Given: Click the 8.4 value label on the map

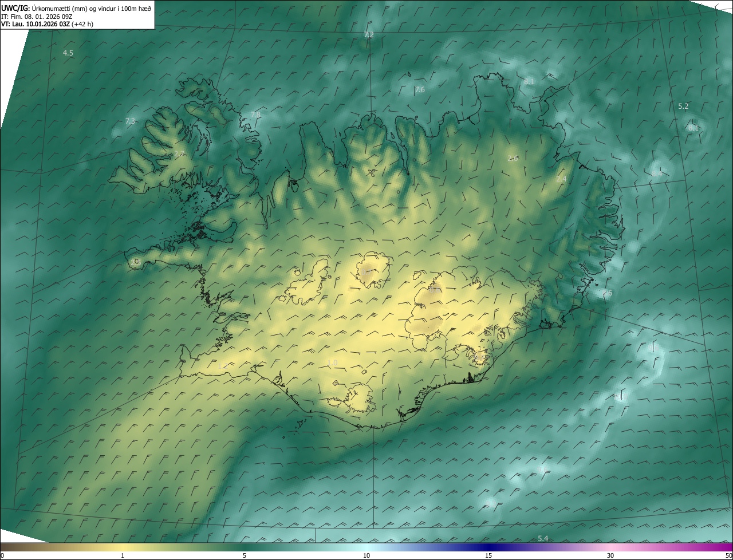Looking at the screenshot, I should tap(657, 173).
